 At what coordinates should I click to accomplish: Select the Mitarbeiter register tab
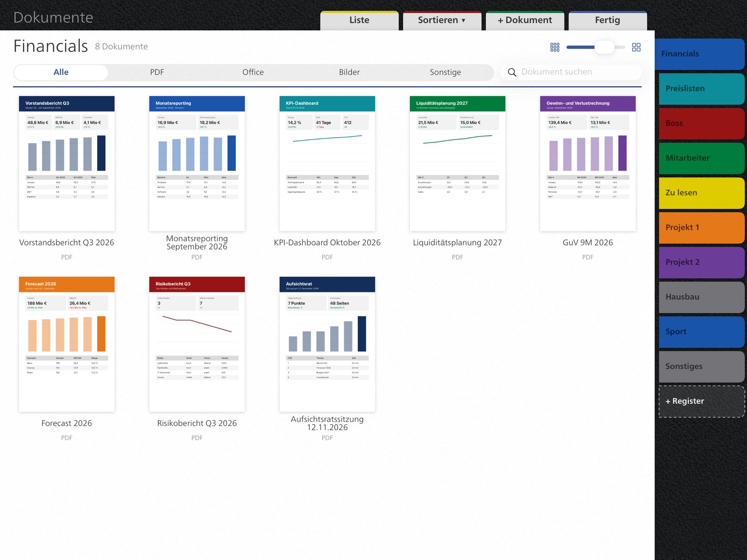point(702,158)
